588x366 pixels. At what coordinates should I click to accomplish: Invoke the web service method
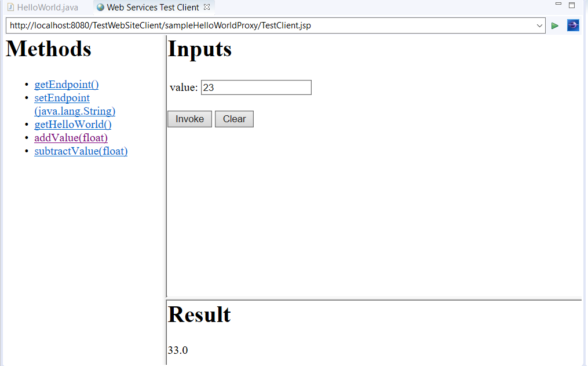(x=189, y=119)
